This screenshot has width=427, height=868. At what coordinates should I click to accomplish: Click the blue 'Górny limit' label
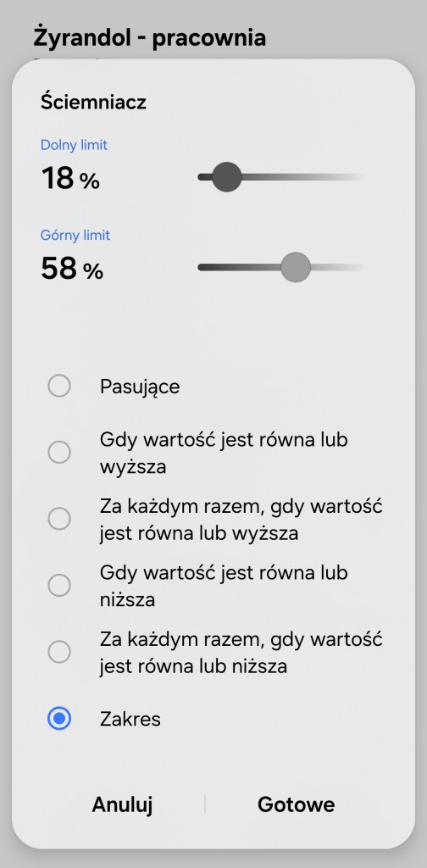75,236
